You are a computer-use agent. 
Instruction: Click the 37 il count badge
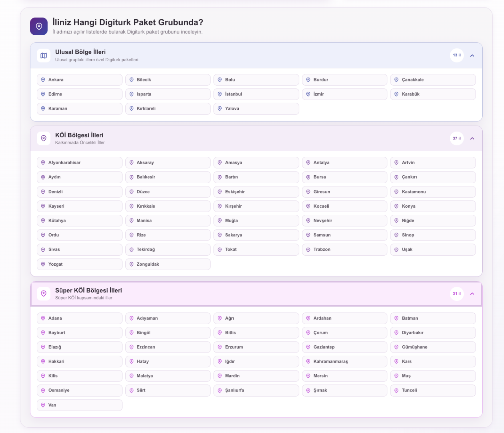457,138
